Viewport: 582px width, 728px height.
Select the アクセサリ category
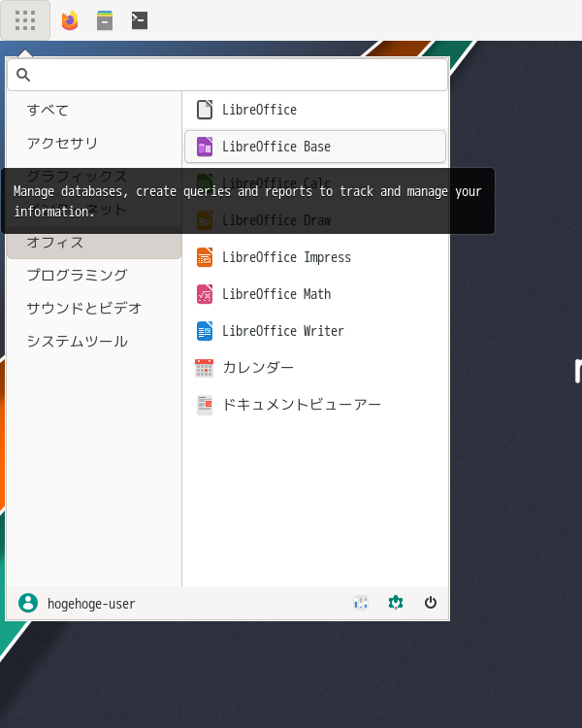(x=94, y=143)
